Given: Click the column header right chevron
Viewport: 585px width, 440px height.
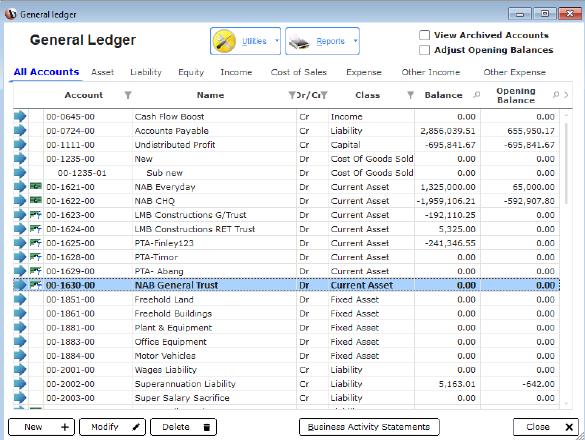Looking at the screenshot, I should 566,95.
